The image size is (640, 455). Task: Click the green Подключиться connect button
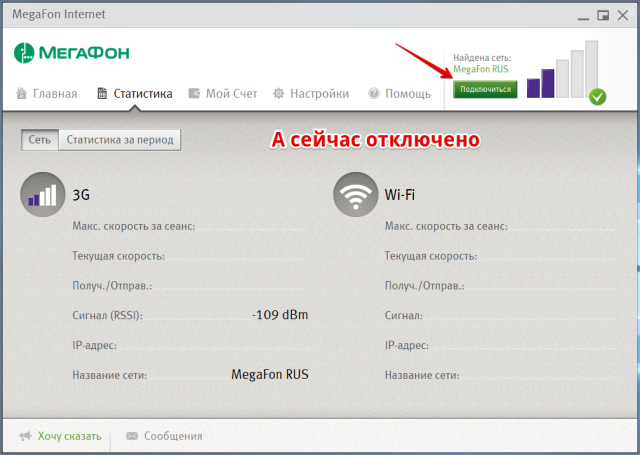(x=485, y=89)
